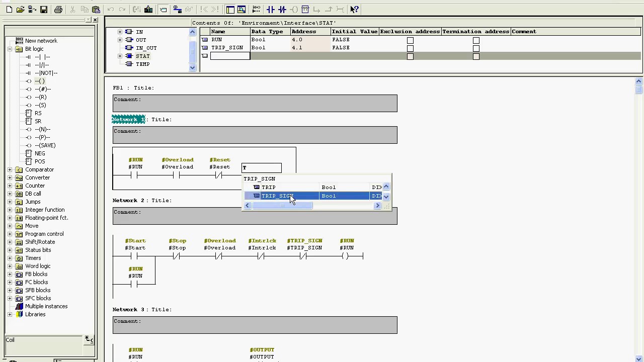
Task: Tick Exclusion address checkbox for TRIP_SIGN row
Action: coord(410,48)
